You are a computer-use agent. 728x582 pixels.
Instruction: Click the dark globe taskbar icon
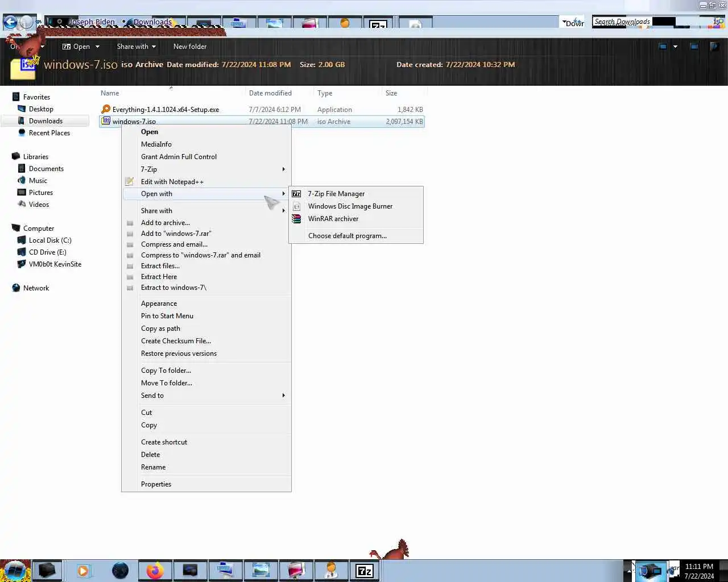coord(120,571)
